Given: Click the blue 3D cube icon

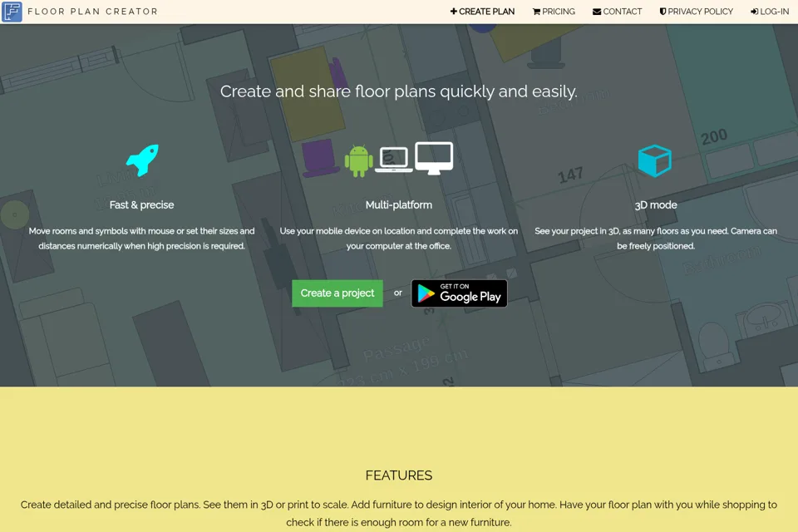Looking at the screenshot, I should (x=655, y=161).
